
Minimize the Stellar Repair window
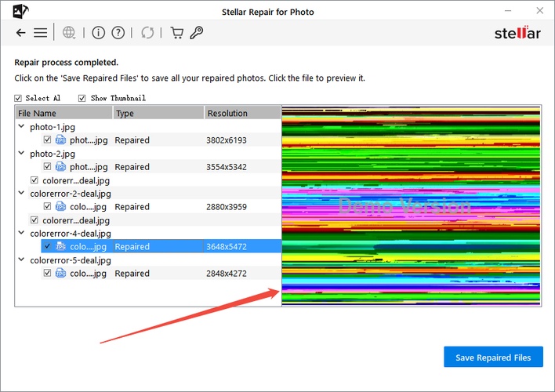point(508,11)
